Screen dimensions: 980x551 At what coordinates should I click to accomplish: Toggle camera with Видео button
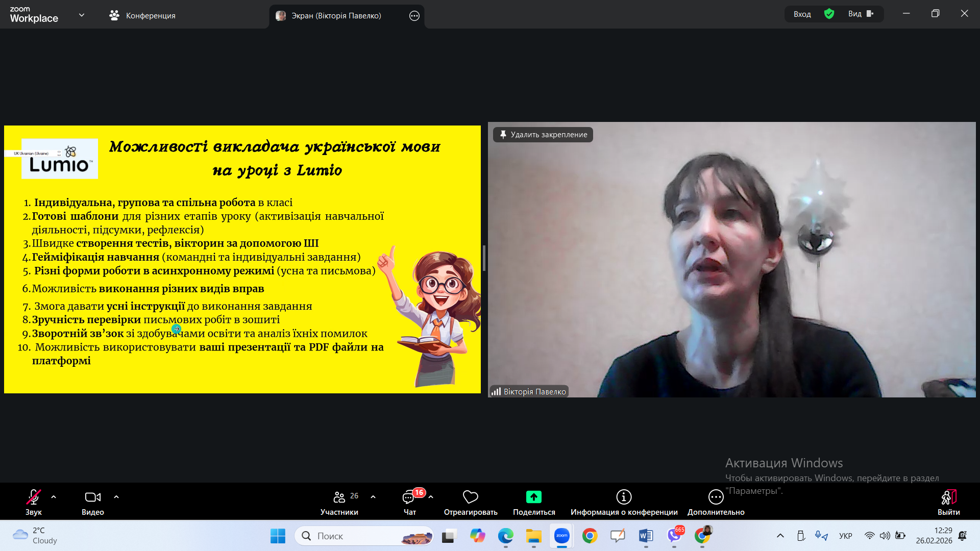[x=92, y=497]
